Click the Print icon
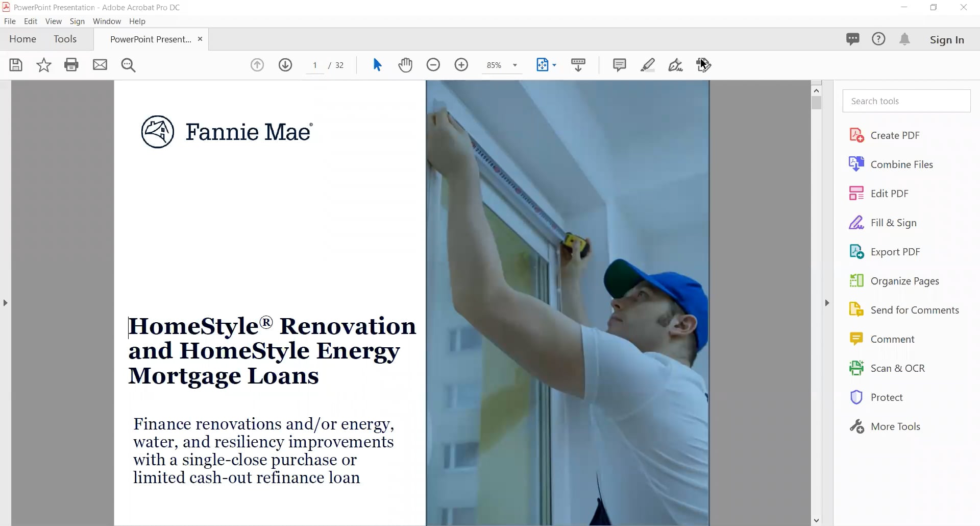 pos(71,65)
